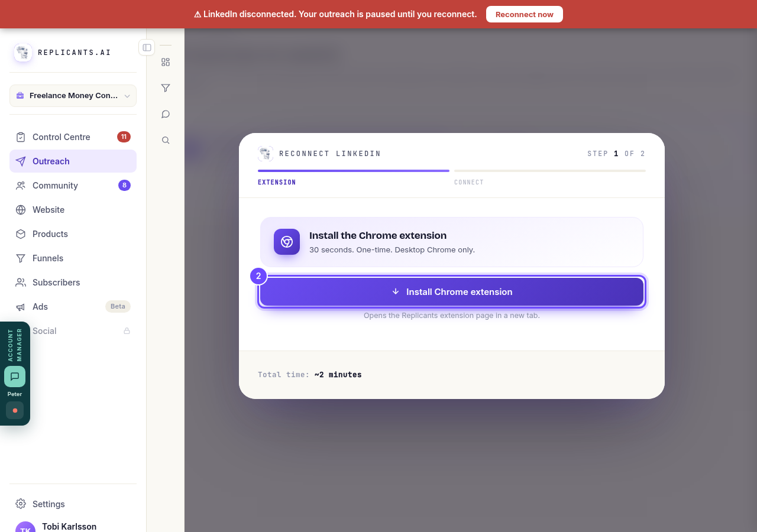Select the locked Social menu item
Viewport: 757px width, 532px height.
pyautogui.click(x=73, y=331)
